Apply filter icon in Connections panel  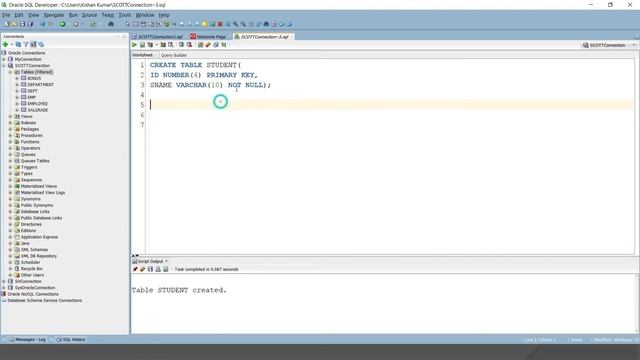pyautogui.click(x=26, y=44)
